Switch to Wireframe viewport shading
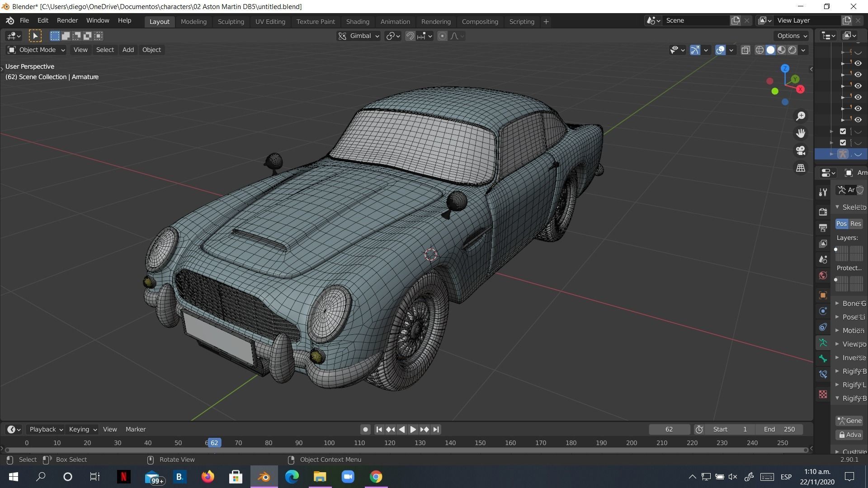The width and height of the screenshot is (868, 488). click(759, 50)
